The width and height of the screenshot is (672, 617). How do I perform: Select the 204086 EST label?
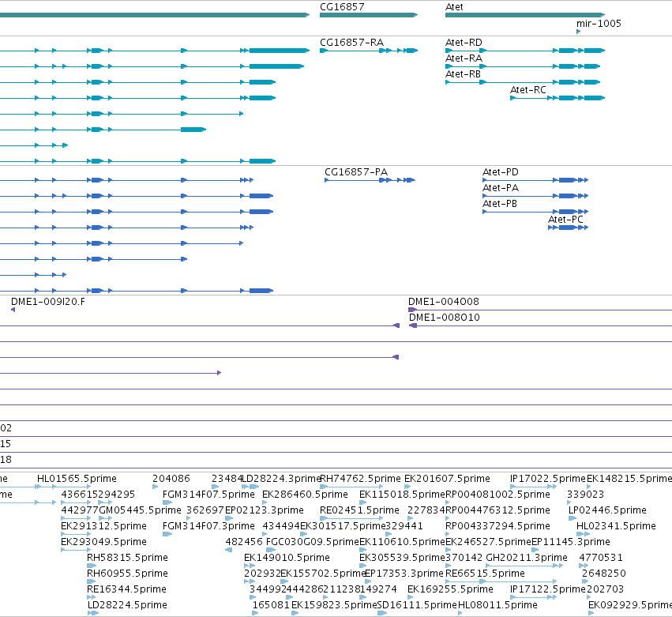pyautogui.click(x=171, y=479)
